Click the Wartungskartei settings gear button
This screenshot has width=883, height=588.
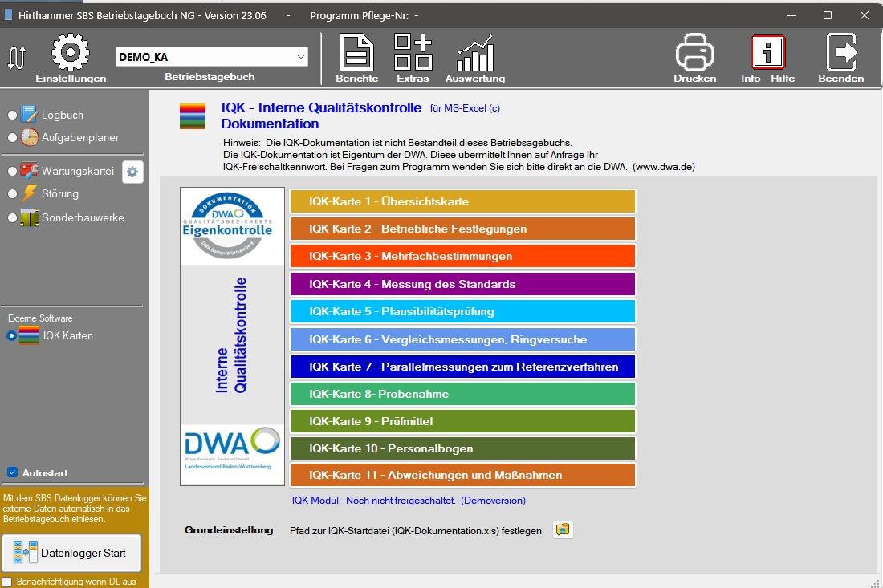pos(132,172)
